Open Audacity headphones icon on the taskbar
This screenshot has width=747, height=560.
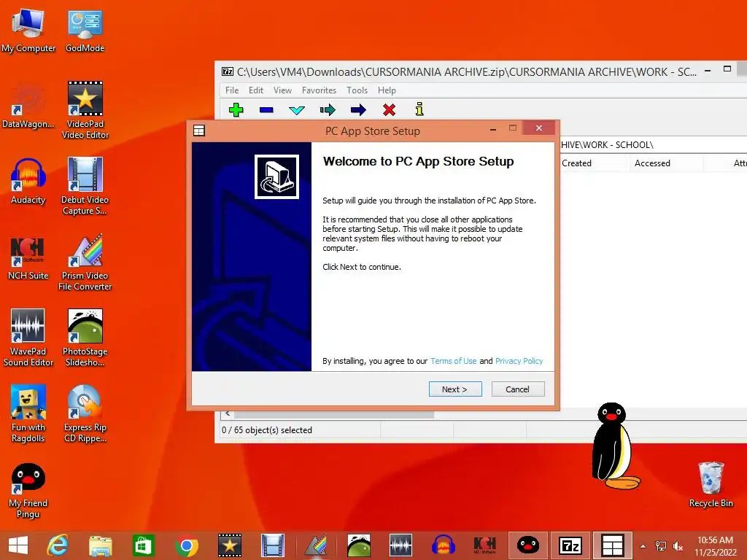[x=443, y=545]
